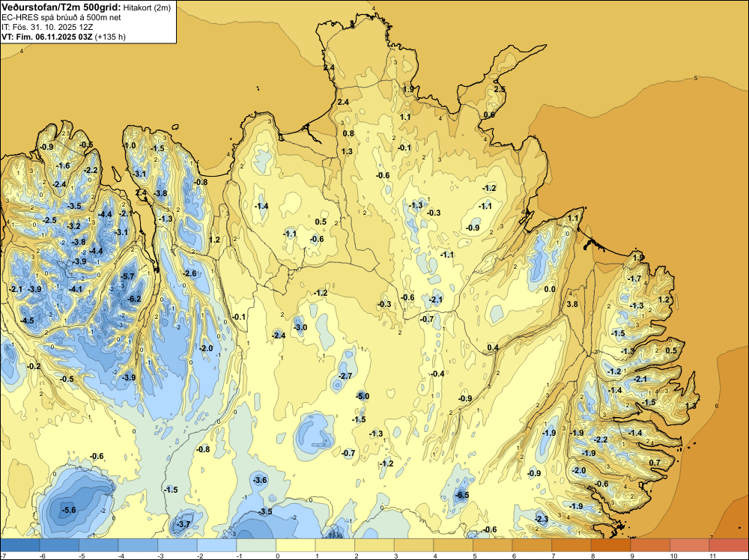Click the '-2.6' temperature value
The height and width of the screenshot is (560, 749).
(189, 273)
